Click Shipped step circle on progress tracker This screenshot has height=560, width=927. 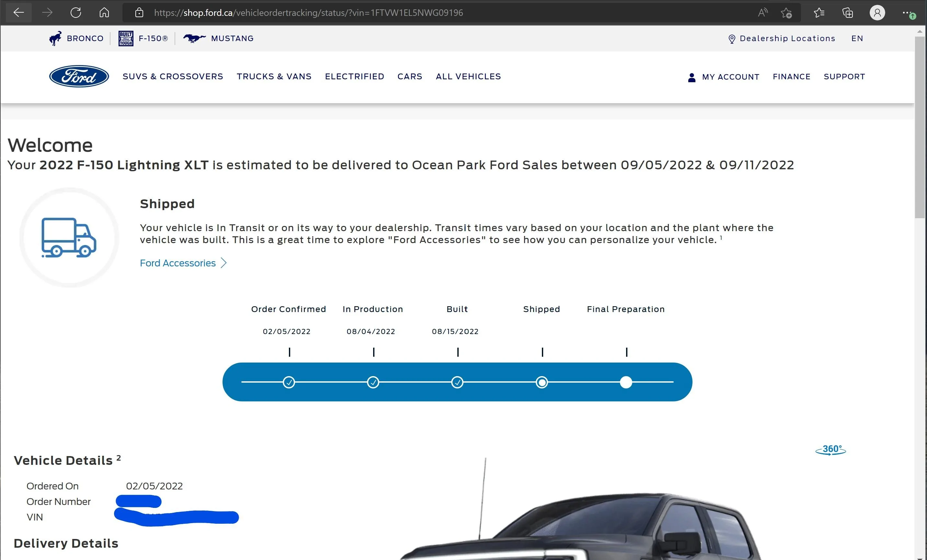click(542, 383)
